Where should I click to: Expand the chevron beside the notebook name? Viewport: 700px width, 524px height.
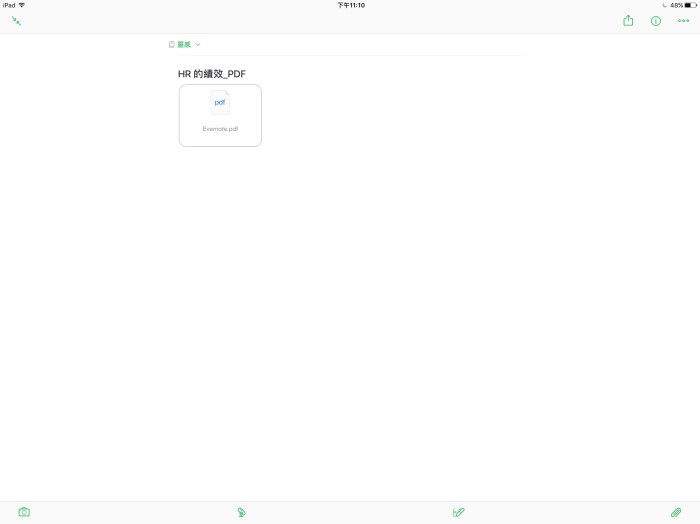click(198, 45)
